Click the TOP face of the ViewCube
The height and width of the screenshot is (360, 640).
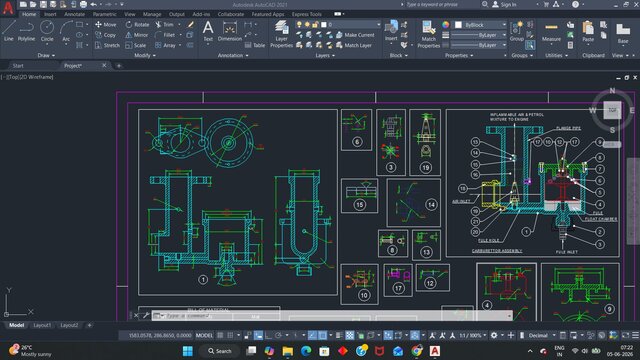point(612,110)
